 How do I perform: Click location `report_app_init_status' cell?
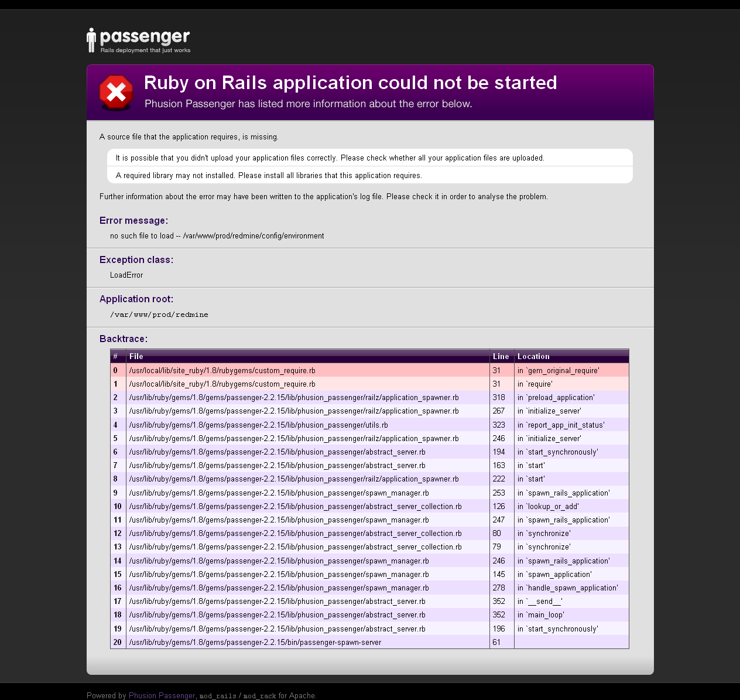point(561,425)
